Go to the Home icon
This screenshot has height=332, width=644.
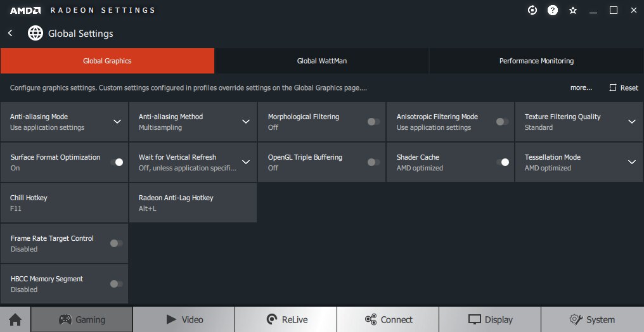click(x=15, y=319)
